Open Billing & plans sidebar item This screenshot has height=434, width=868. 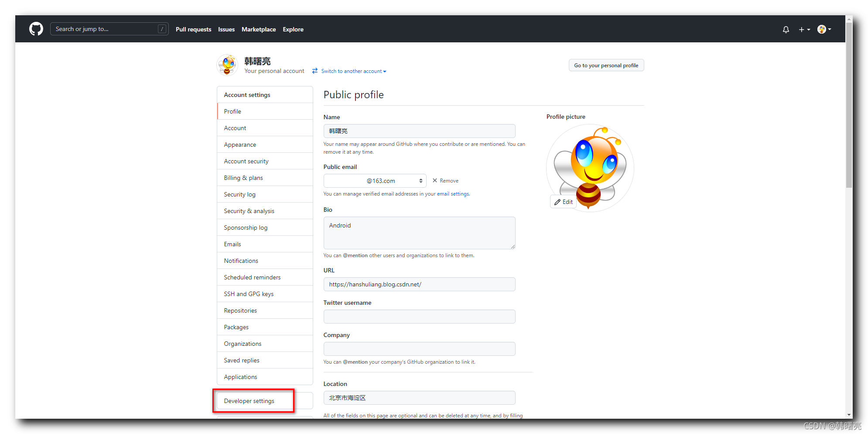point(265,178)
